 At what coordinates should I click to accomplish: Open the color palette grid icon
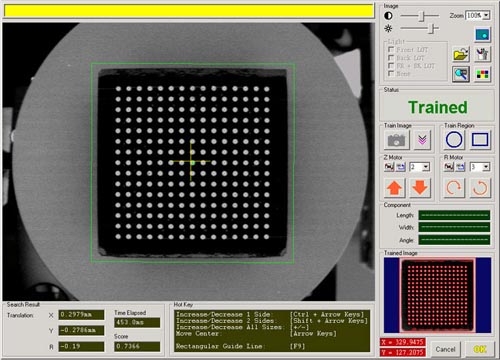tap(482, 74)
